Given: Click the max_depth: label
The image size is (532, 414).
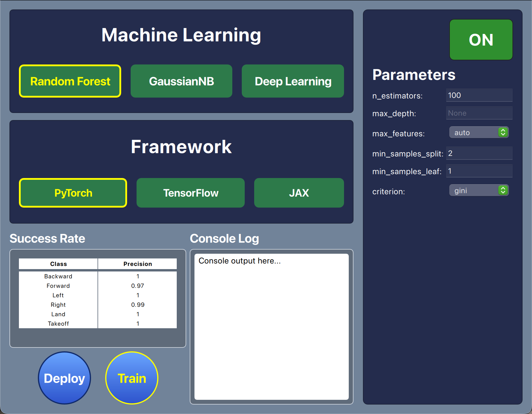Looking at the screenshot, I should pyautogui.click(x=394, y=114).
